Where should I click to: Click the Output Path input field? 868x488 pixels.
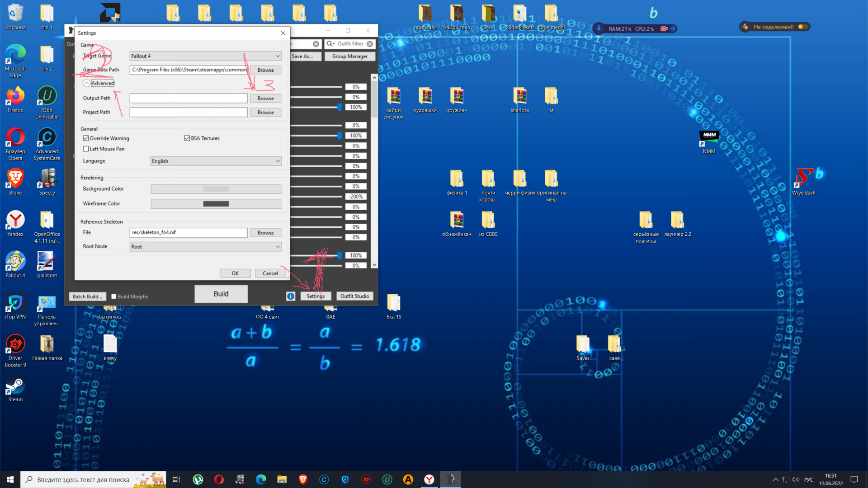click(x=189, y=99)
